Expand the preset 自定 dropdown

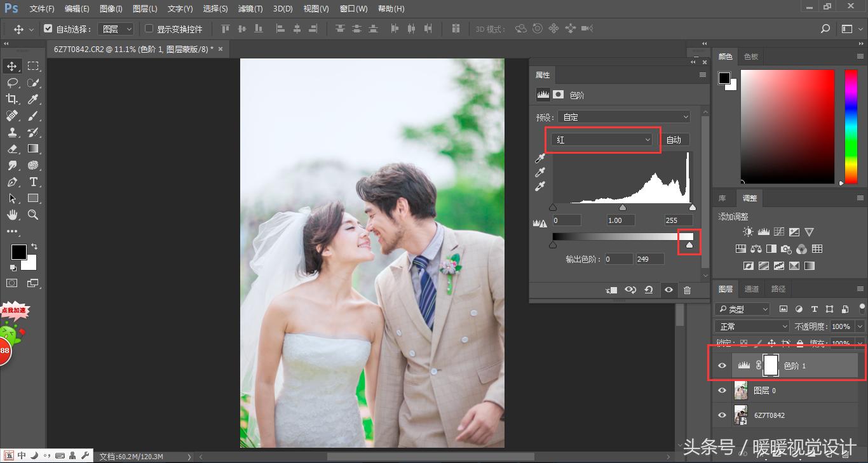pyautogui.click(x=624, y=117)
